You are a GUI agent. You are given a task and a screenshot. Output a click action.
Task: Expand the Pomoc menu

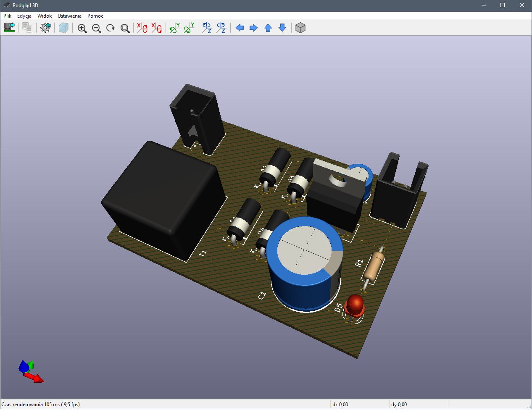point(95,16)
